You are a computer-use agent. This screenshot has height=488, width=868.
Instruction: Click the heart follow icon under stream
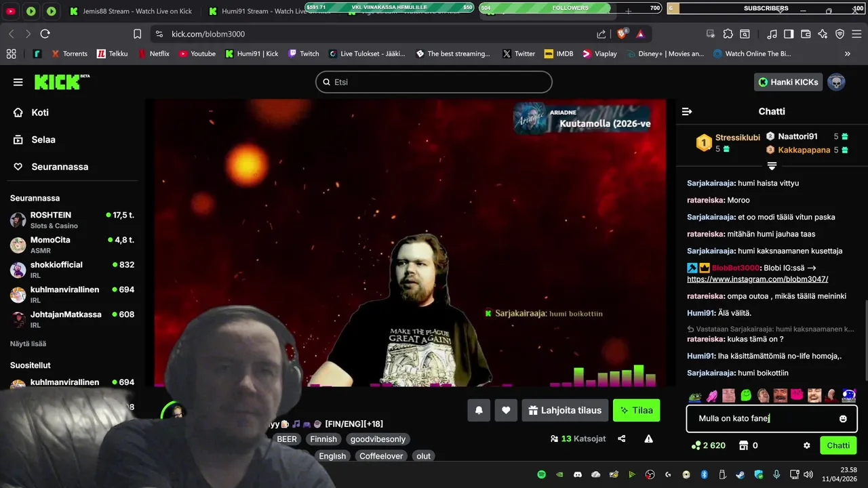tap(506, 410)
